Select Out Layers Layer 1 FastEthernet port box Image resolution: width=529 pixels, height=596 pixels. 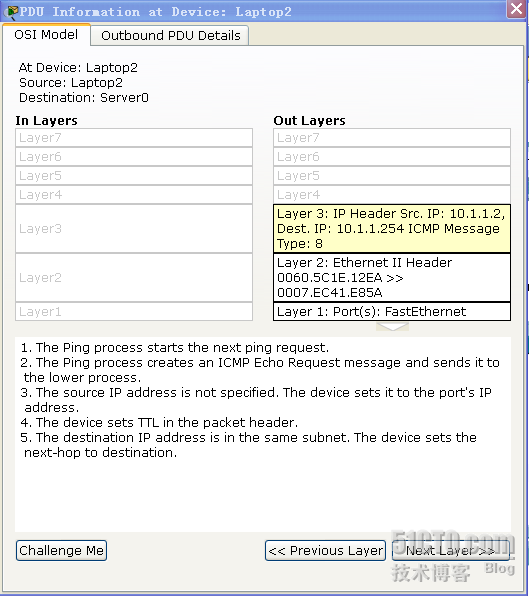pos(392,311)
